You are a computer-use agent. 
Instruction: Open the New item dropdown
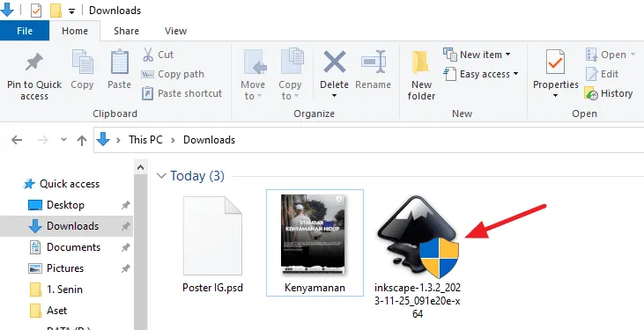tap(477, 55)
